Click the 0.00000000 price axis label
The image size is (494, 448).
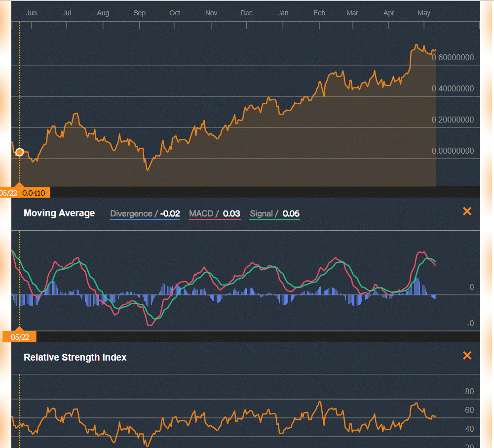(x=453, y=151)
